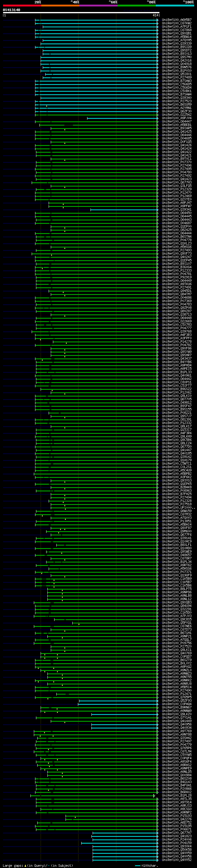Select label UniRef100_Q39339
197x868 pixels.
(x=177, y=43)
